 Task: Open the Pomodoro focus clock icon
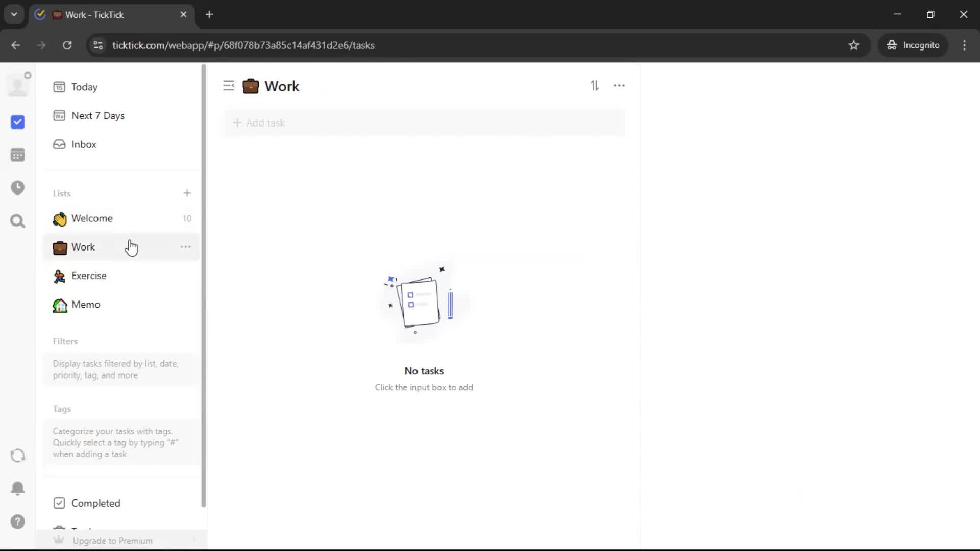18,188
